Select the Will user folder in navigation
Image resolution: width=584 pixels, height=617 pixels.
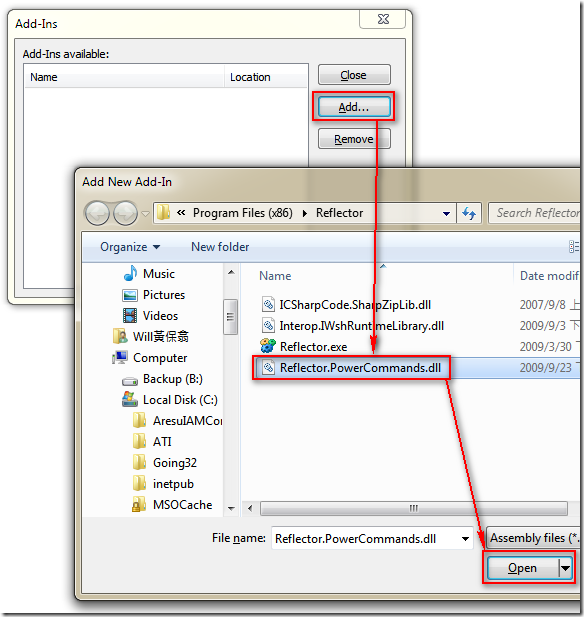161,336
